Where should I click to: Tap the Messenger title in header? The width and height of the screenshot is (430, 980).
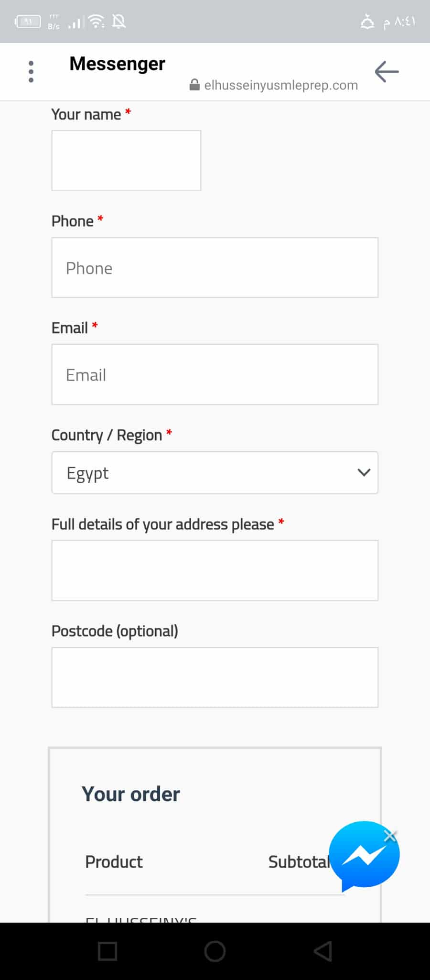[118, 64]
